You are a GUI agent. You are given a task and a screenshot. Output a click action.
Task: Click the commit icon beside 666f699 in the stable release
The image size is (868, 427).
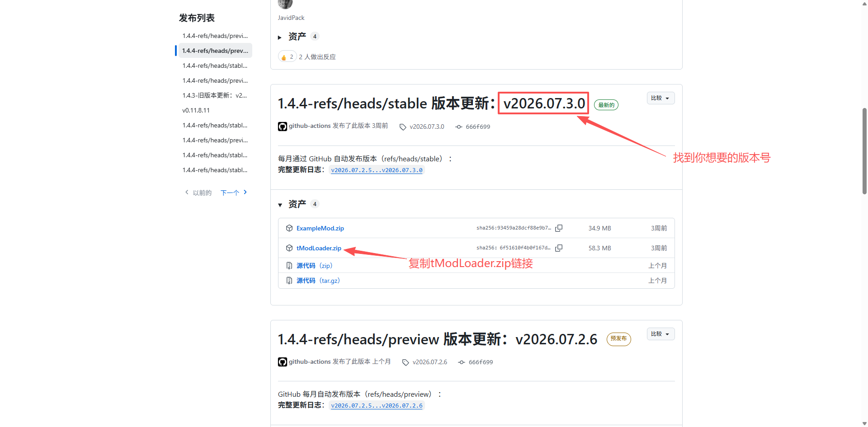459,127
